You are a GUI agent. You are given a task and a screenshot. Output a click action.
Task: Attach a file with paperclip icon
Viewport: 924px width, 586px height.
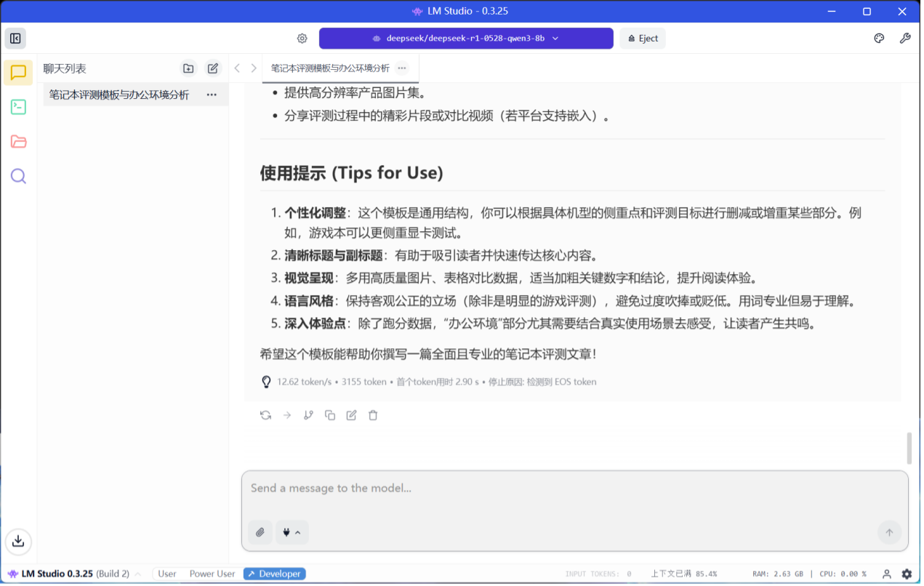point(260,532)
